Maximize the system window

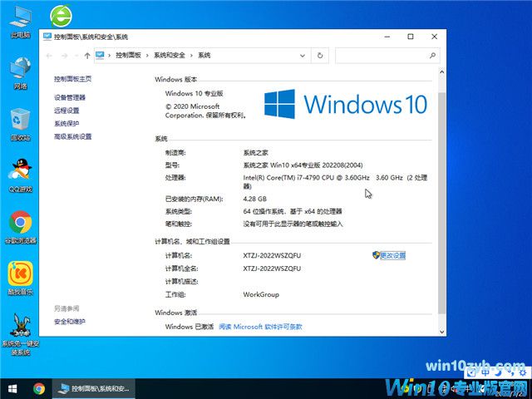(x=411, y=37)
